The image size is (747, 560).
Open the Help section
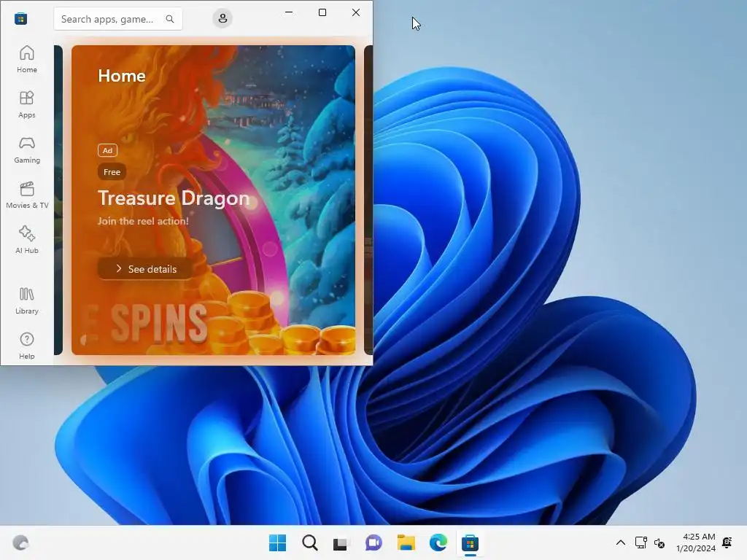pos(27,346)
